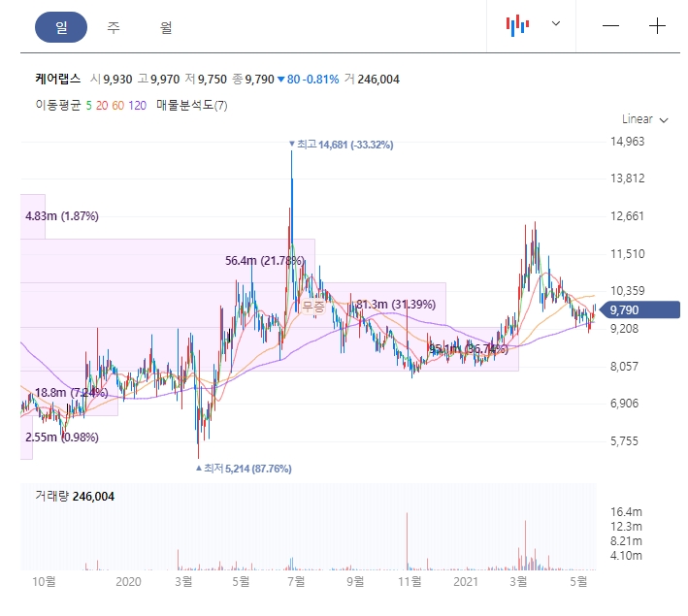Toggle the 120-day moving average
The height and width of the screenshot is (616, 688).
(137, 106)
